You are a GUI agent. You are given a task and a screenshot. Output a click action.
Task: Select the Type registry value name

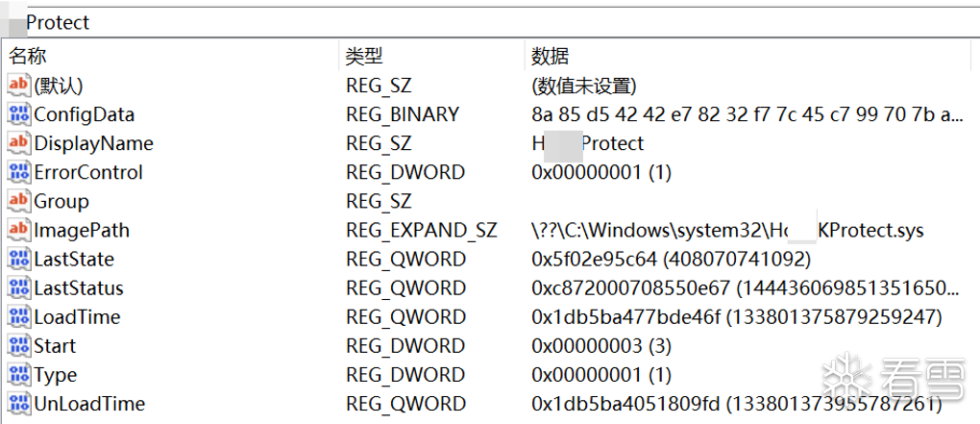55,374
